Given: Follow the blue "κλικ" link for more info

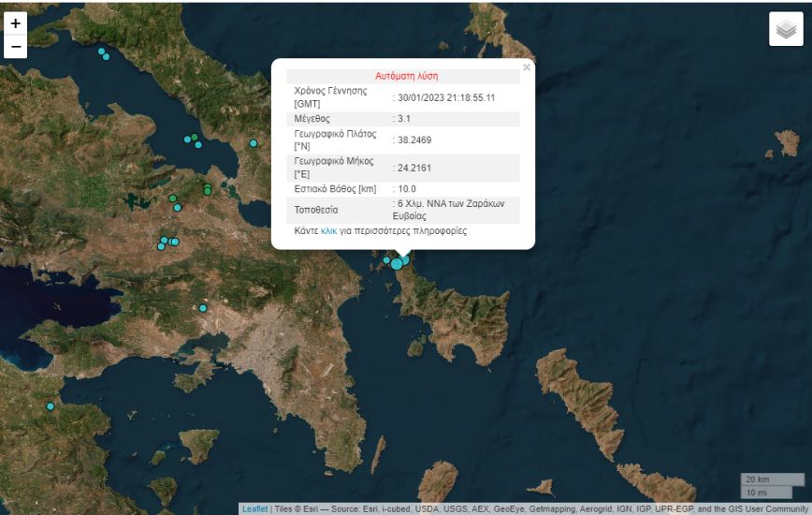Looking at the screenshot, I should pyautogui.click(x=328, y=230).
